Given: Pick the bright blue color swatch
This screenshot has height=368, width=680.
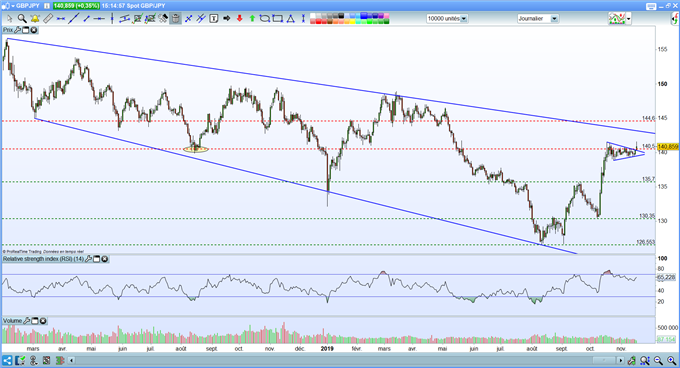Looking at the screenshot, I should point(364,16).
